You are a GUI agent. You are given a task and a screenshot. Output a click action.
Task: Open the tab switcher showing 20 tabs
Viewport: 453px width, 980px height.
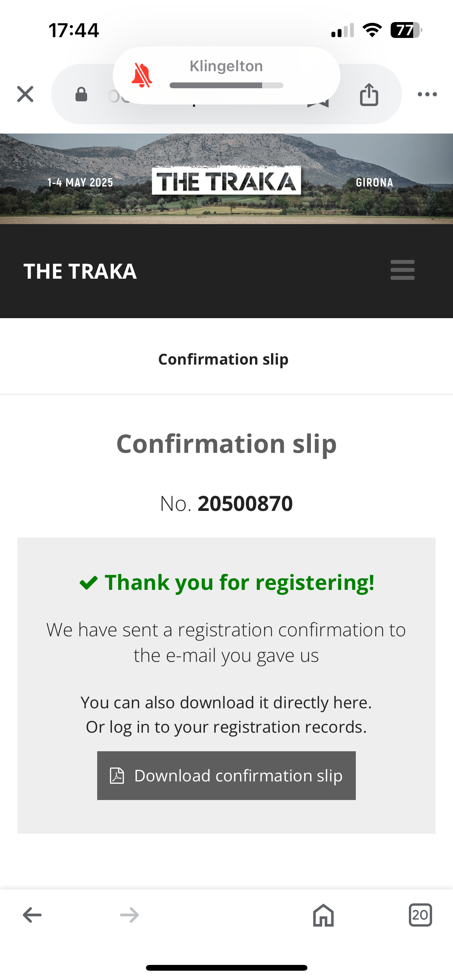(420, 915)
